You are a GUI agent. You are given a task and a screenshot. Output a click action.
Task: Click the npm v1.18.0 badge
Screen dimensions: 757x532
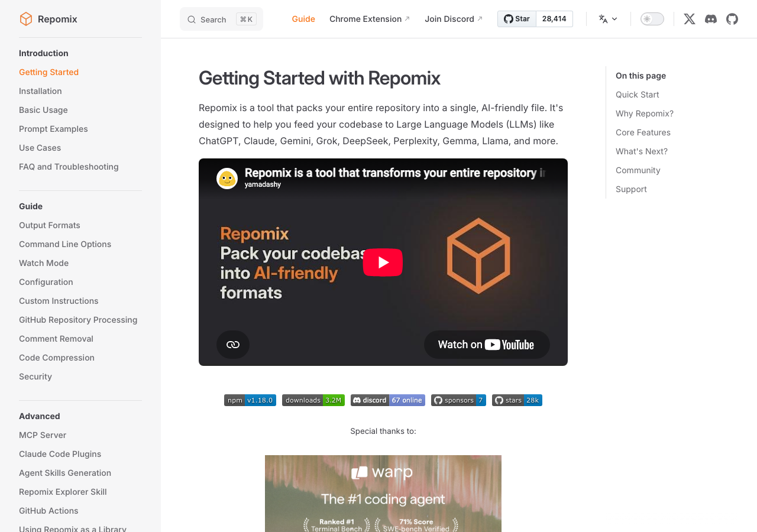[x=250, y=400]
